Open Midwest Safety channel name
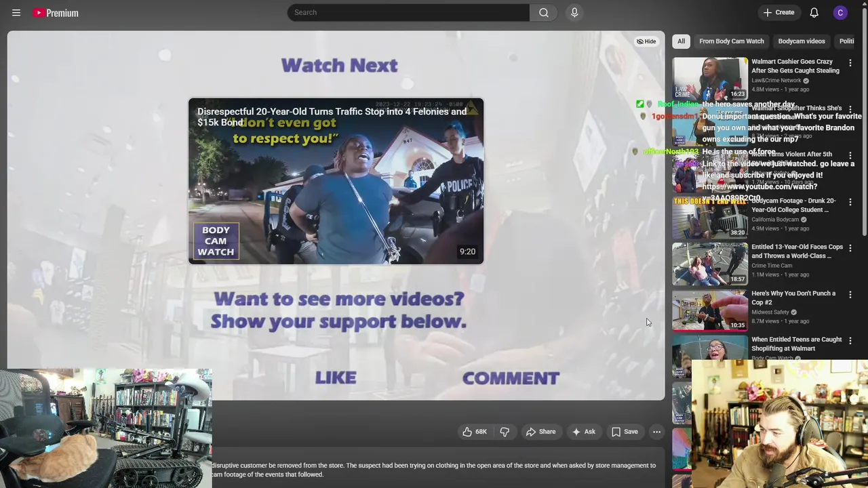868x488 pixels. click(770, 312)
